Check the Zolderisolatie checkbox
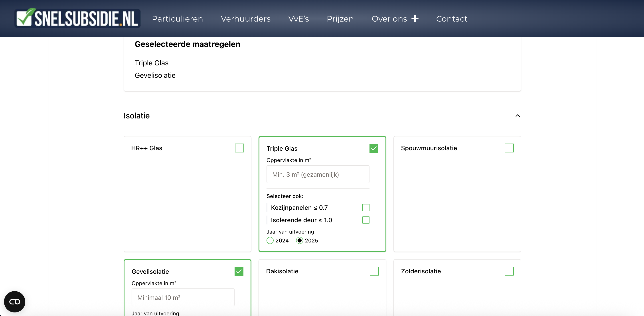644x316 pixels. click(509, 271)
